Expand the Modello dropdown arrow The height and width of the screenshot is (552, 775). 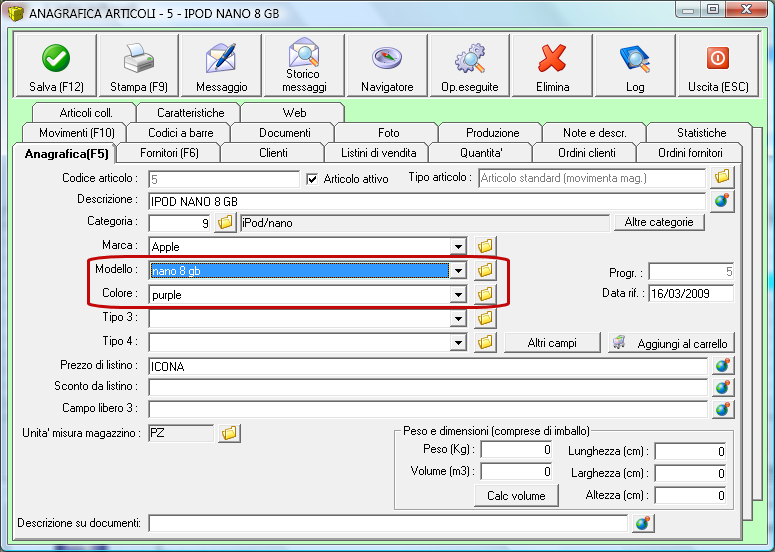[x=458, y=270]
